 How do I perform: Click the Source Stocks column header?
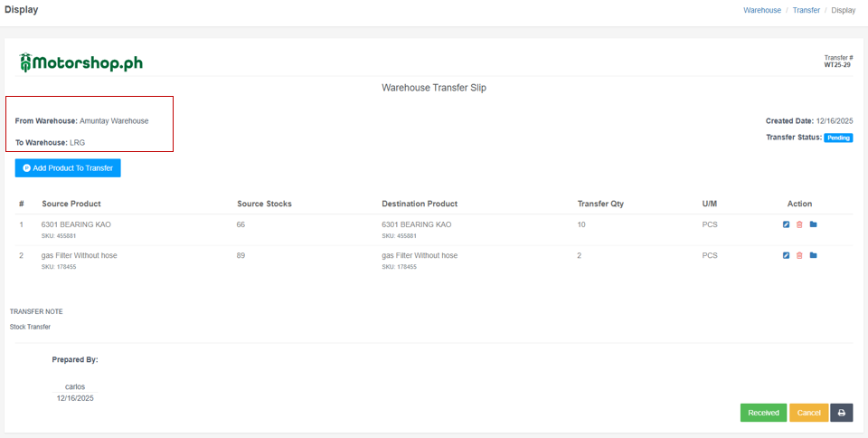pyautogui.click(x=264, y=204)
